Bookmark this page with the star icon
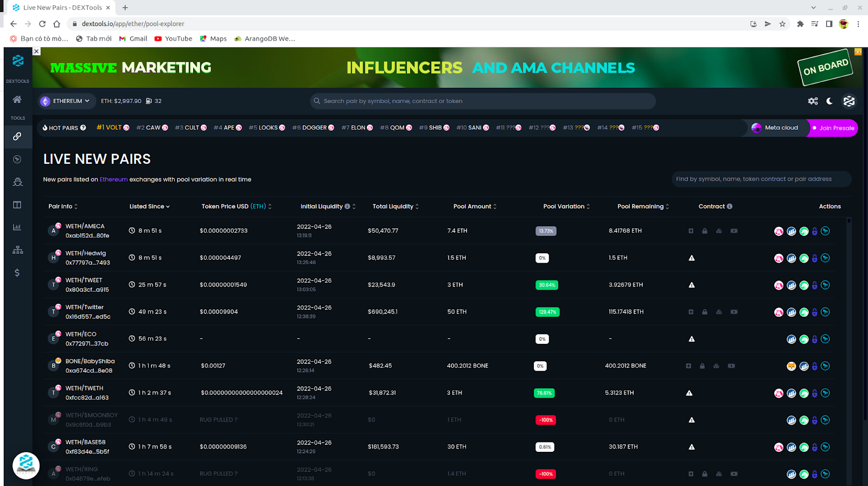 click(782, 24)
